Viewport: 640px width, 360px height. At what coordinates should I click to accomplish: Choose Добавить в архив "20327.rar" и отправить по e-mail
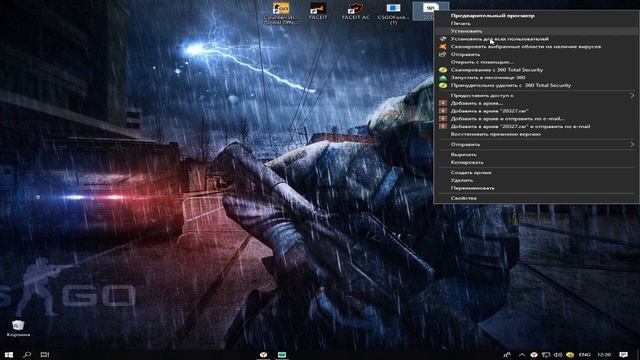(536, 127)
